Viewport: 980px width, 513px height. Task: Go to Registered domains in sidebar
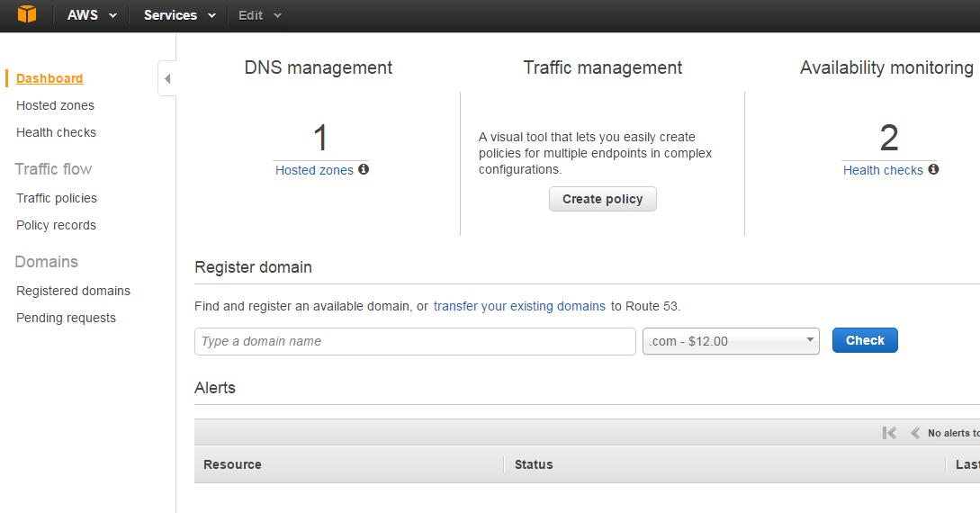coord(73,291)
